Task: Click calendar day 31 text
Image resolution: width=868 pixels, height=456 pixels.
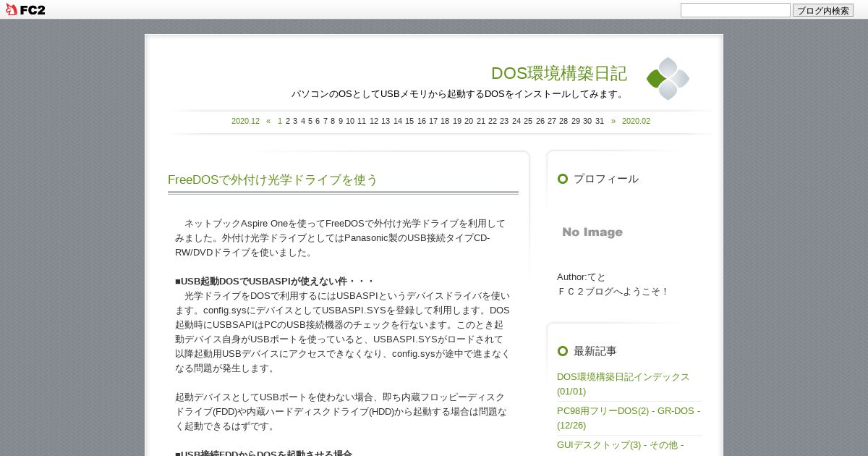Action: coord(600,121)
